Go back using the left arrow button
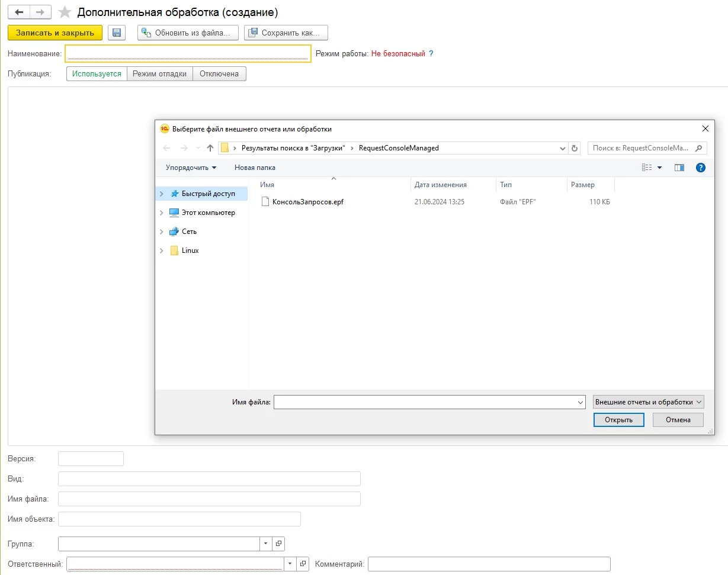Image resolution: width=728 pixels, height=575 pixels. [x=19, y=12]
